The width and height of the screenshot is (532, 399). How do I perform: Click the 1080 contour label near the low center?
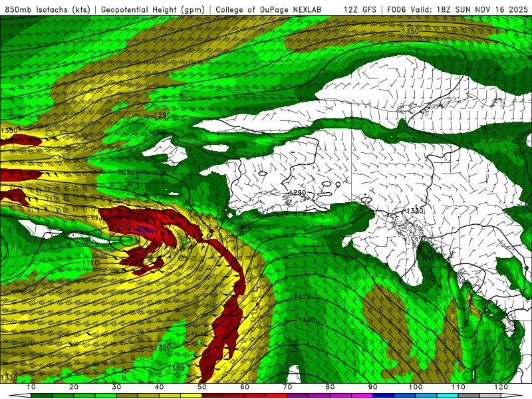tap(127, 224)
